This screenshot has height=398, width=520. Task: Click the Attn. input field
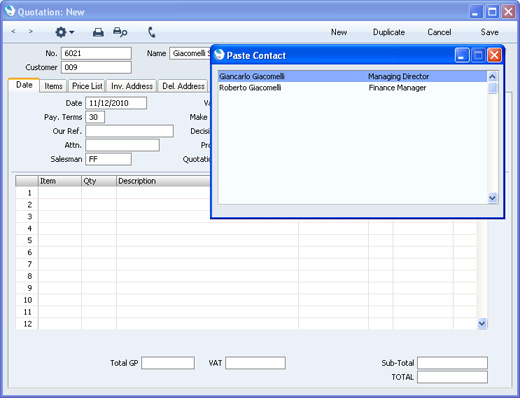(x=122, y=145)
